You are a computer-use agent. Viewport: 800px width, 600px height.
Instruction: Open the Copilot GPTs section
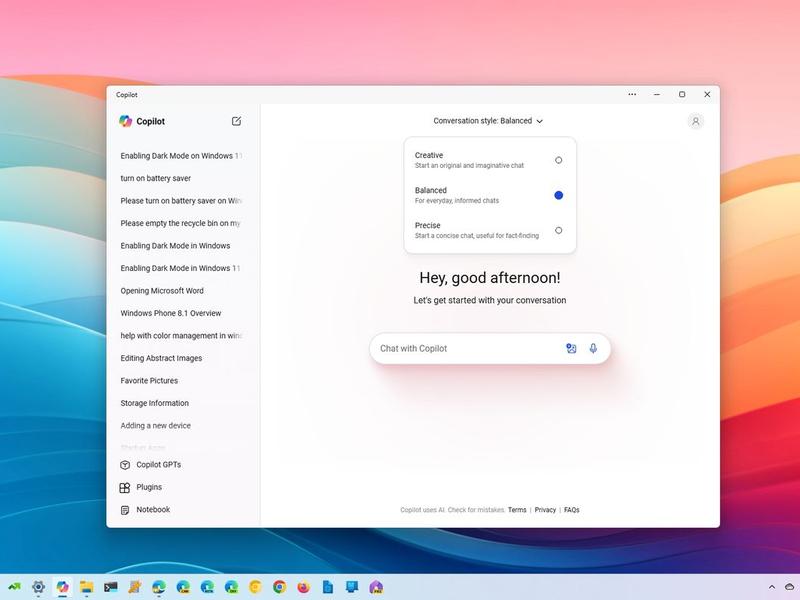(x=151, y=465)
